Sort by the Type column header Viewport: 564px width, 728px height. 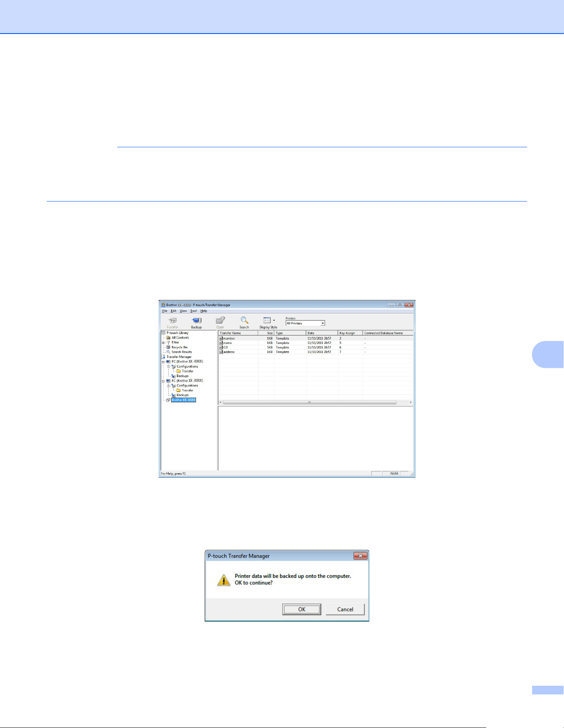[290, 333]
